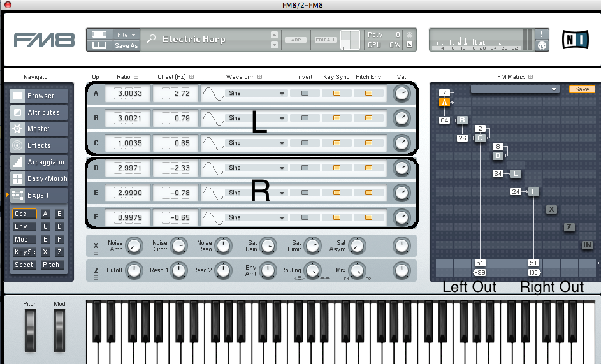Click operator D Offset field -2.33
601x364 pixels.
[x=176, y=168]
